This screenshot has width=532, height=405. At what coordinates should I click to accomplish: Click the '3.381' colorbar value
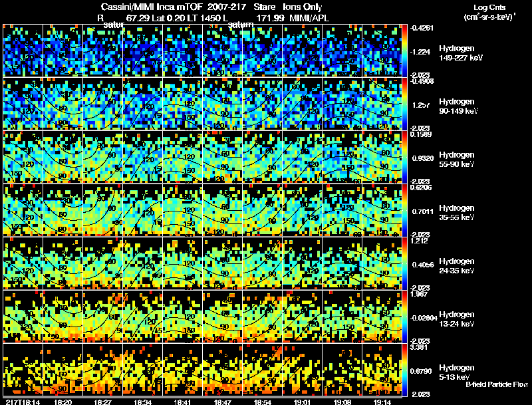click(x=419, y=347)
